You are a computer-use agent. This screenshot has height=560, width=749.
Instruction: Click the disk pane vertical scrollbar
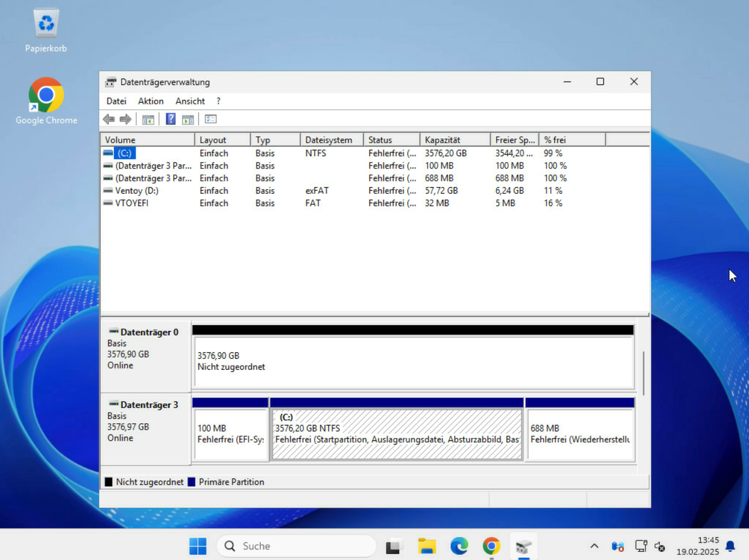click(644, 373)
